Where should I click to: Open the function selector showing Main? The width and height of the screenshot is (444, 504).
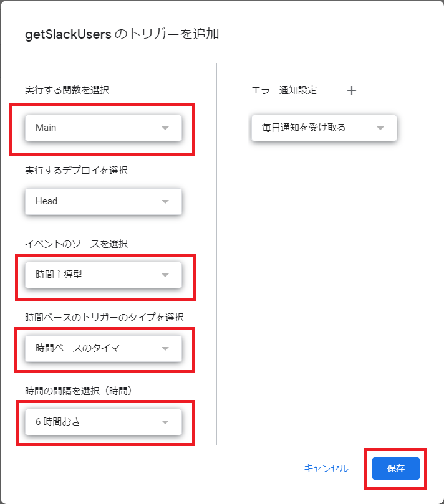point(104,128)
